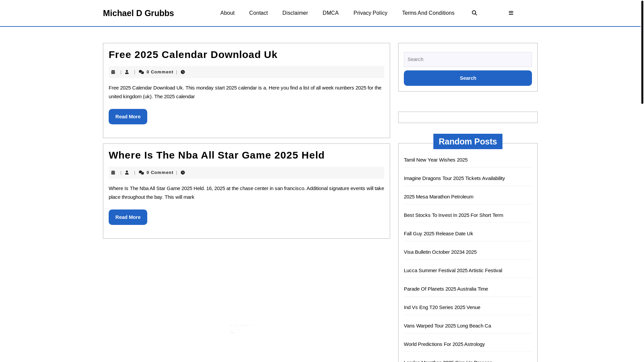Open Parade Of Planets 2025 Australia Time

click(446, 289)
